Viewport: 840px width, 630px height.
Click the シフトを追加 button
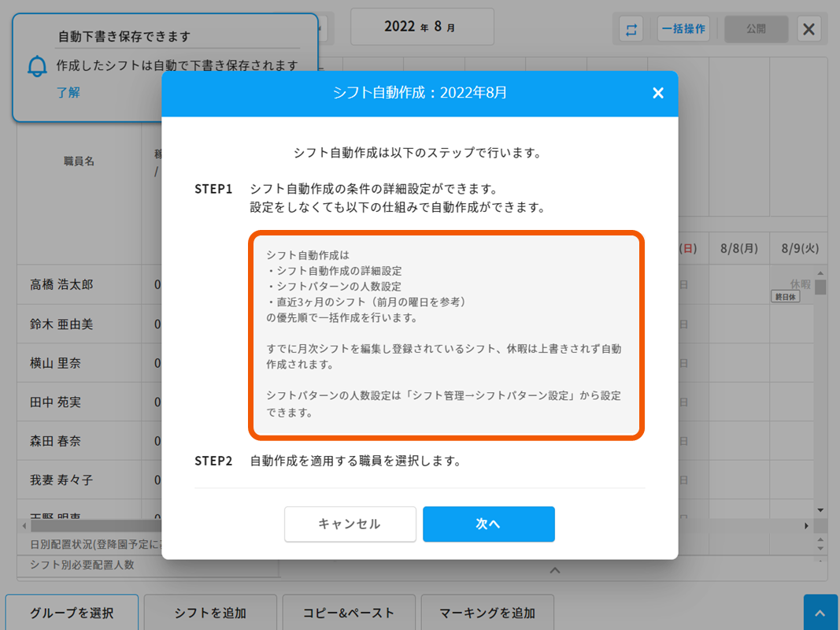point(210,613)
